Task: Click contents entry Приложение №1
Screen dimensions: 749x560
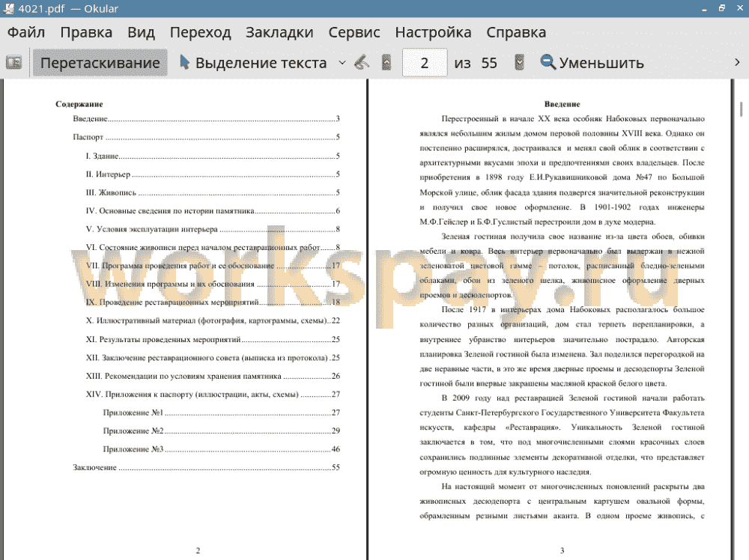Action: tap(221, 413)
